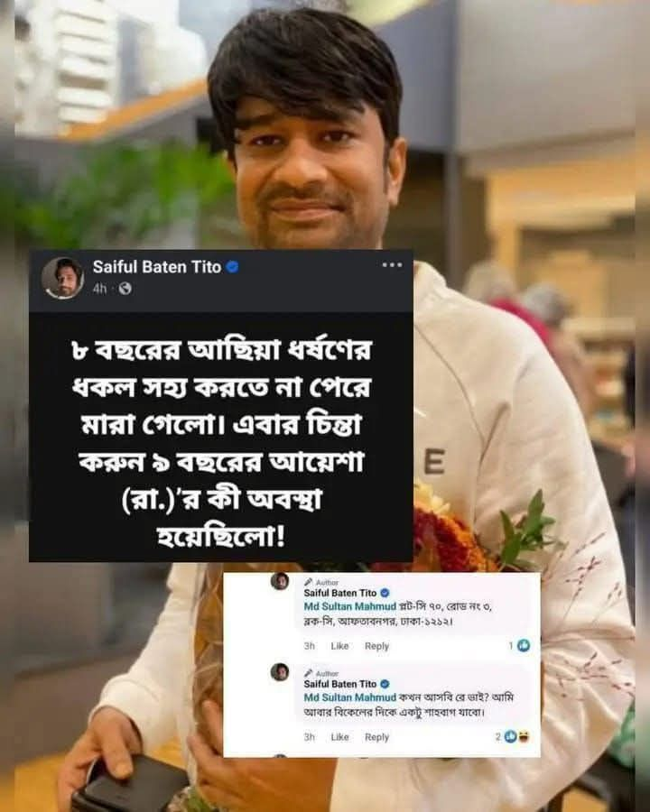Click the verified badge in the Shahbag comment

click(x=385, y=684)
